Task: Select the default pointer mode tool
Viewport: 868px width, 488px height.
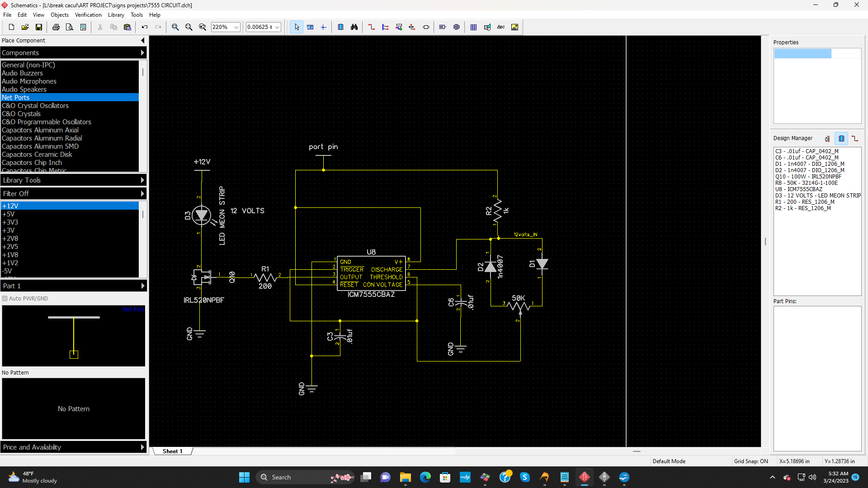Action: click(x=297, y=27)
